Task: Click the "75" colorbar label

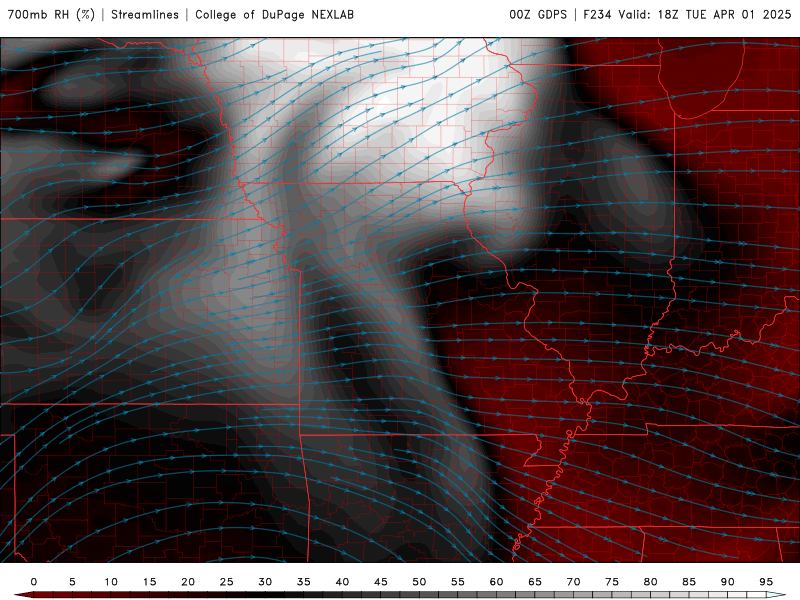Action: (x=612, y=582)
